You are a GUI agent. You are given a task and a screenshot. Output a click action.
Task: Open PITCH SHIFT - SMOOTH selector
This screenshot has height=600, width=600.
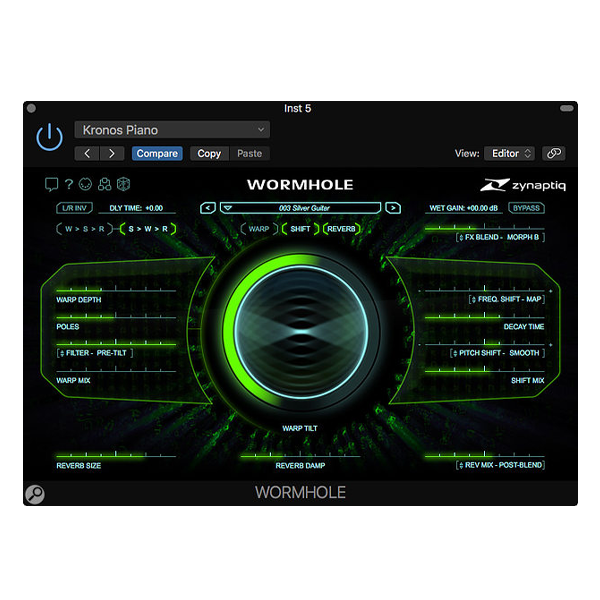[497, 353]
